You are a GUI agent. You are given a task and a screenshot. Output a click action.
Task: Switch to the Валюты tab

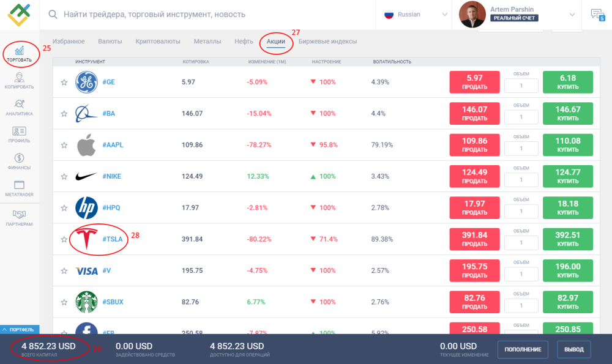pyautogui.click(x=110, y=42)
